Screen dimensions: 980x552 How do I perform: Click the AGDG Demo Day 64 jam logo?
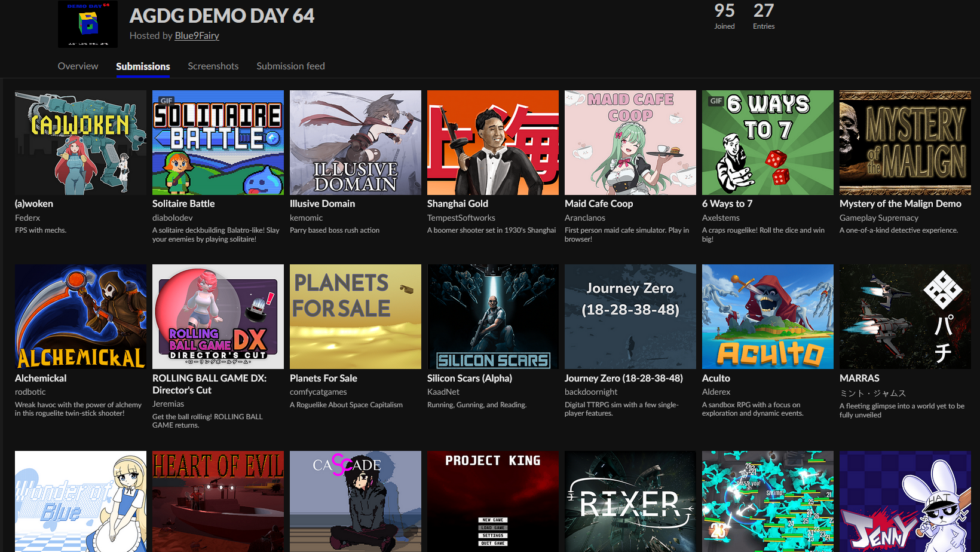pyautogui.click(x=88, y=24)
